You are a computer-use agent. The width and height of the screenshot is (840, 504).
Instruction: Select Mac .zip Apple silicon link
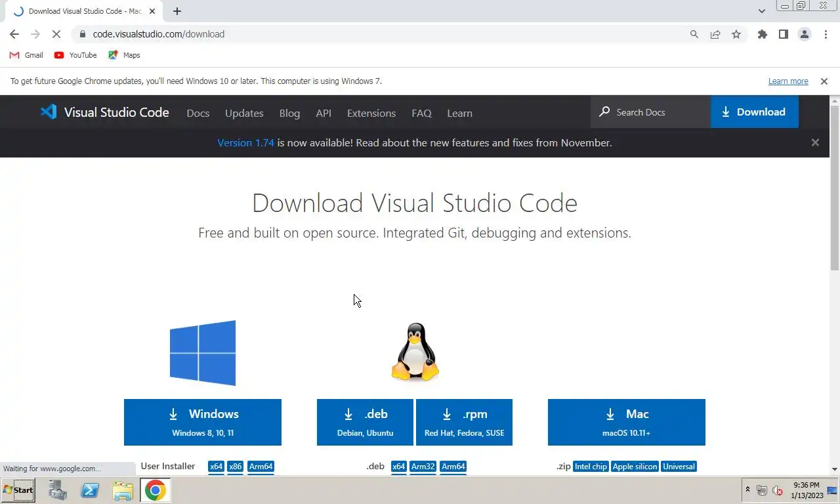coord(635,467)
